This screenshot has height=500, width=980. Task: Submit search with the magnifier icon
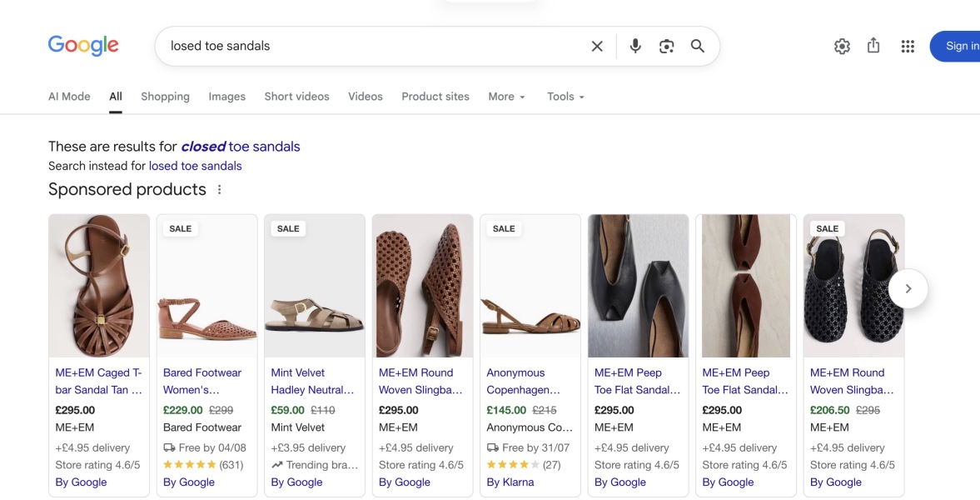tap(698, 46)
